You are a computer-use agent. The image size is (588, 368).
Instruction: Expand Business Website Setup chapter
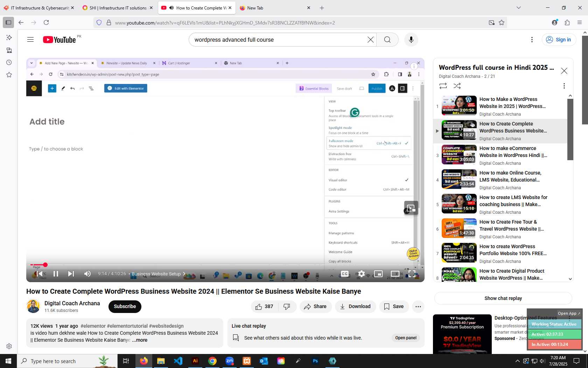159,274
